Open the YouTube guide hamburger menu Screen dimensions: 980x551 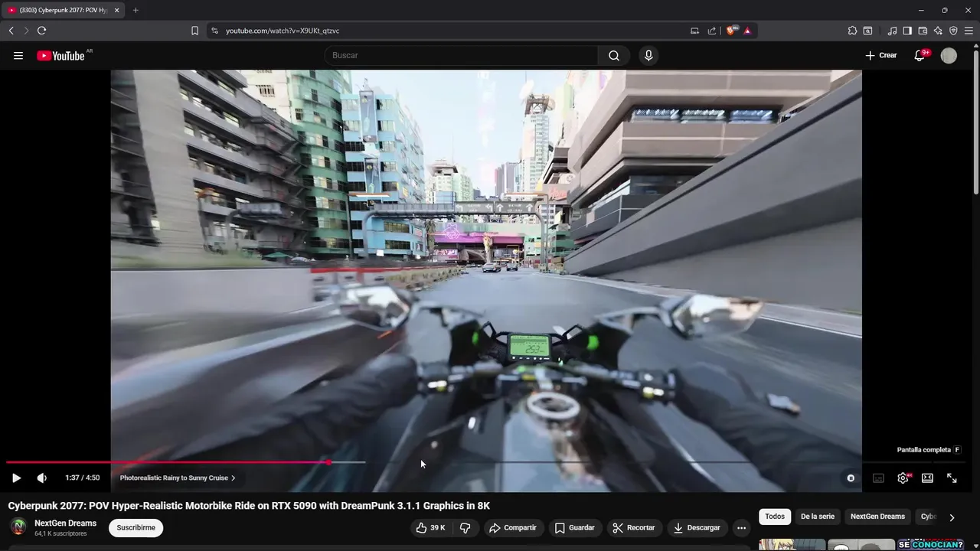tap(18, 56)
